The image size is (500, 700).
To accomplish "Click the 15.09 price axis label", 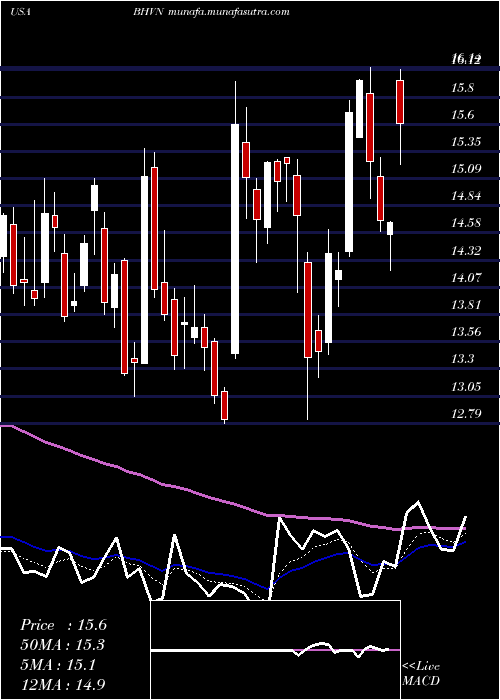I will tap(466, 169).
